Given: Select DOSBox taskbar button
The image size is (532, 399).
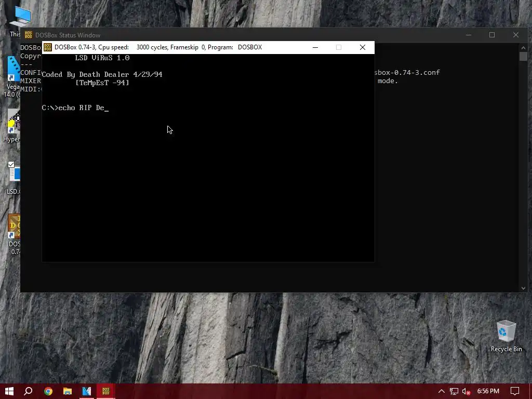Looking at the screenshot, I should click(106, 391).
